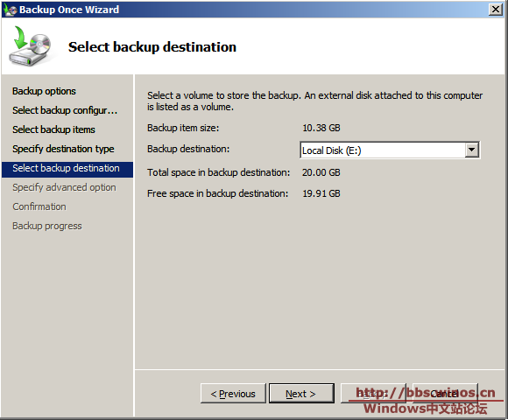Viewport: 508px width, 420px height.
Task: Click the 'Backup item size:' label
Action: click(183, 128)
